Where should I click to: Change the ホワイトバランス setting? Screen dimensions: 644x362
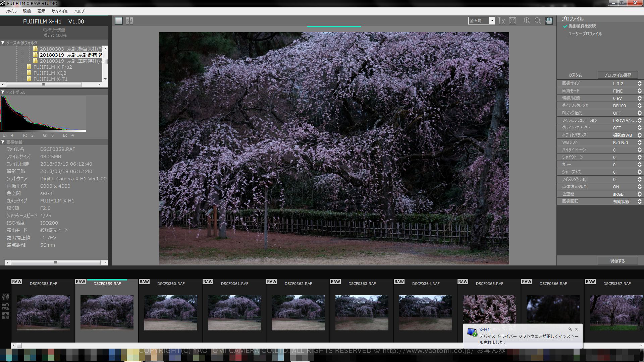[x=600, y=135]
